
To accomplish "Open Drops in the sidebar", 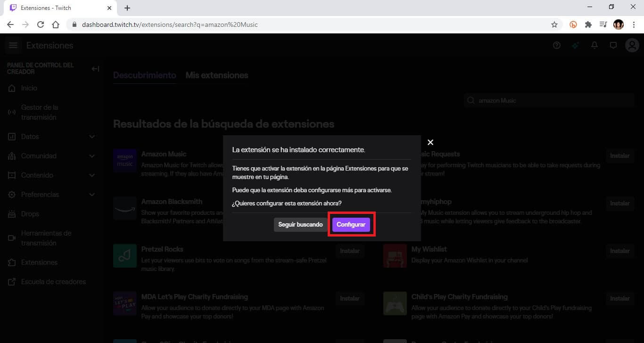I will 30,214.
